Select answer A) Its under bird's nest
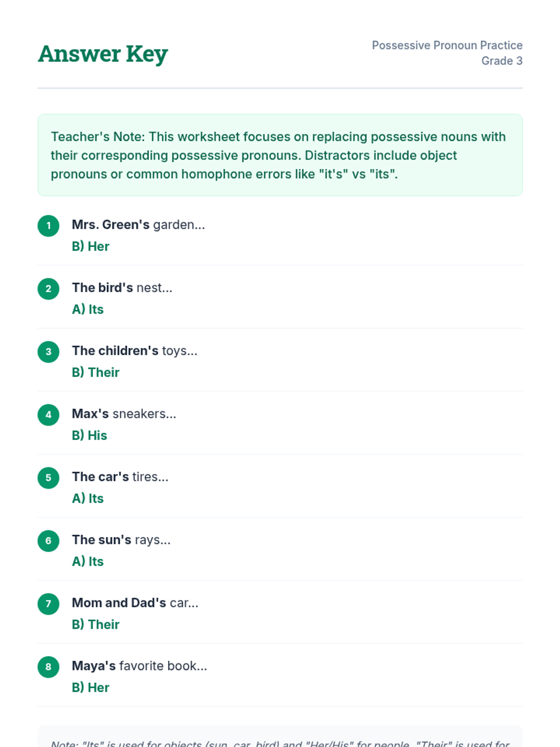Image resolution: width=560 pixels, height=747 pixels. pos(88,310)
